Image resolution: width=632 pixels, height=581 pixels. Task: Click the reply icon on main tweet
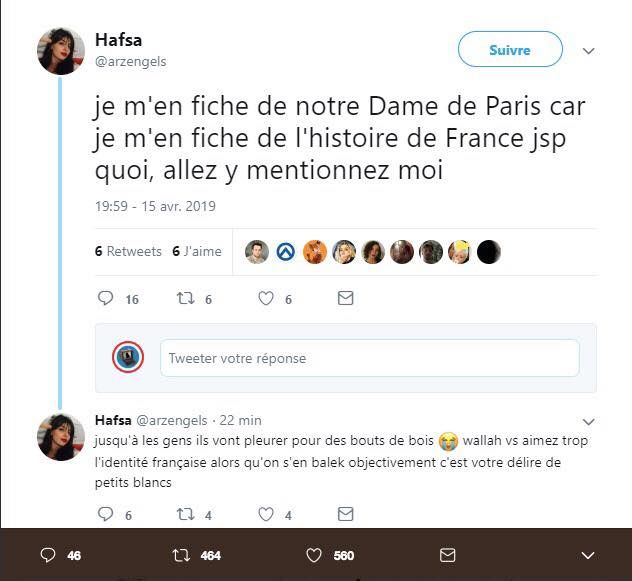pyautogui.click(x=106, y=298)
